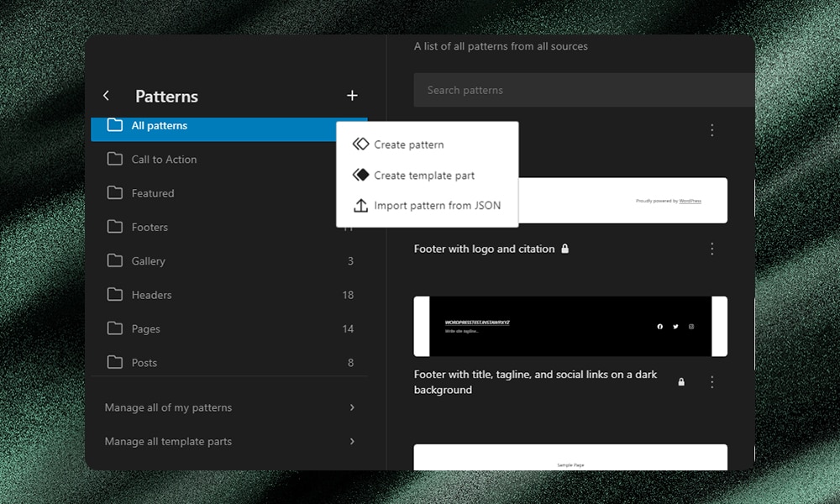Select the Headers category

[x=151, y=295]
